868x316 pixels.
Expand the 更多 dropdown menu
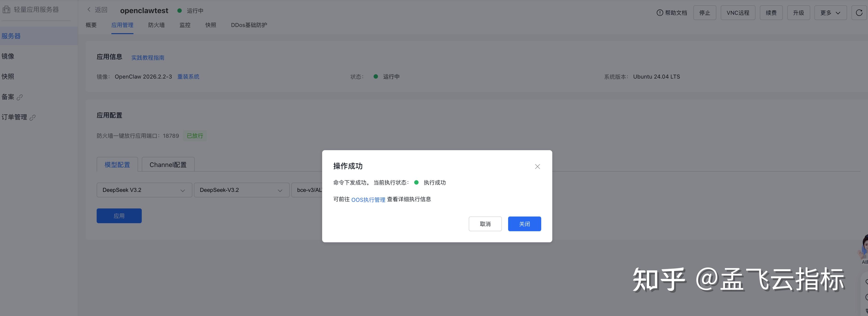pyautogui.click(x=830, y=13)
